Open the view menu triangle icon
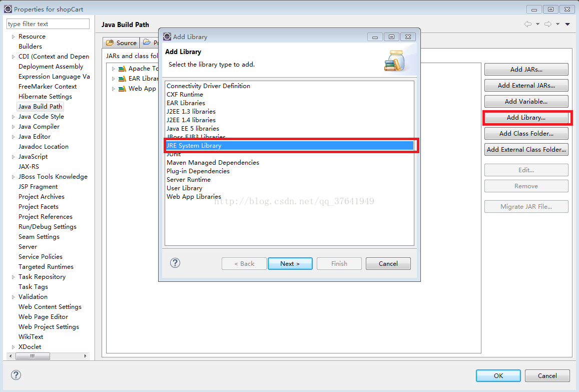Screen dimensions: 579x392 click(567, 24)
